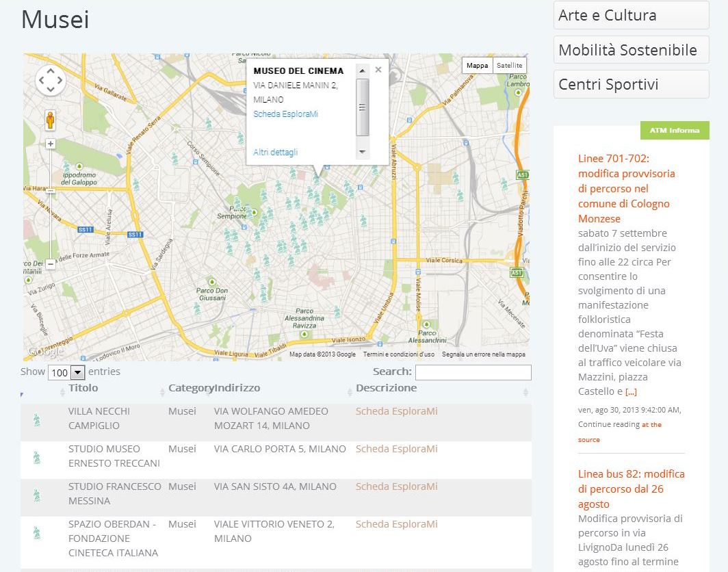The height and width of the screenshot is (572, 728).
Task: Click Parco Lambro marker on map
Action: coord(518,92)
